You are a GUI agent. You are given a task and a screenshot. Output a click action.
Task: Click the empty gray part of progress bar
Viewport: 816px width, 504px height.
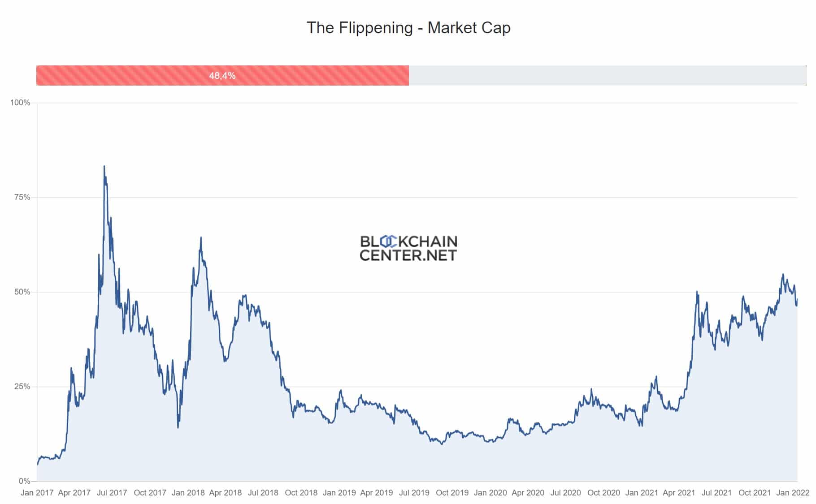(607, 75)
